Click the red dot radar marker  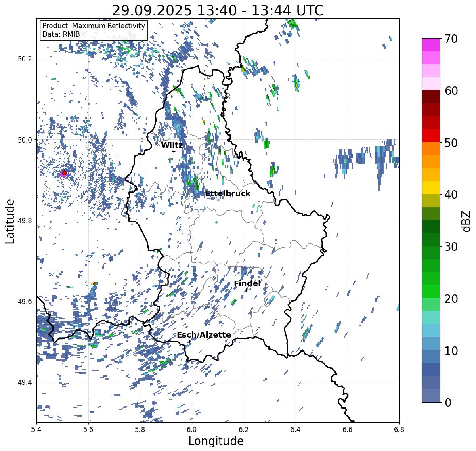coord(64,173)
